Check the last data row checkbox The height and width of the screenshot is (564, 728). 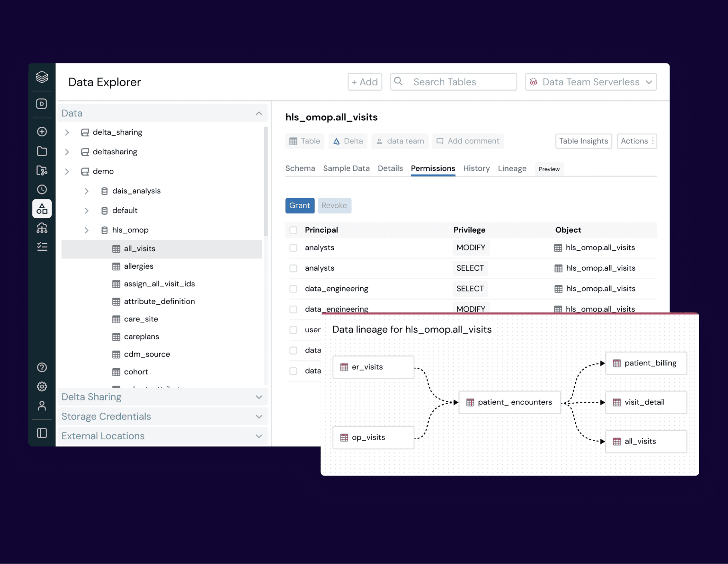tap(293, 371)
